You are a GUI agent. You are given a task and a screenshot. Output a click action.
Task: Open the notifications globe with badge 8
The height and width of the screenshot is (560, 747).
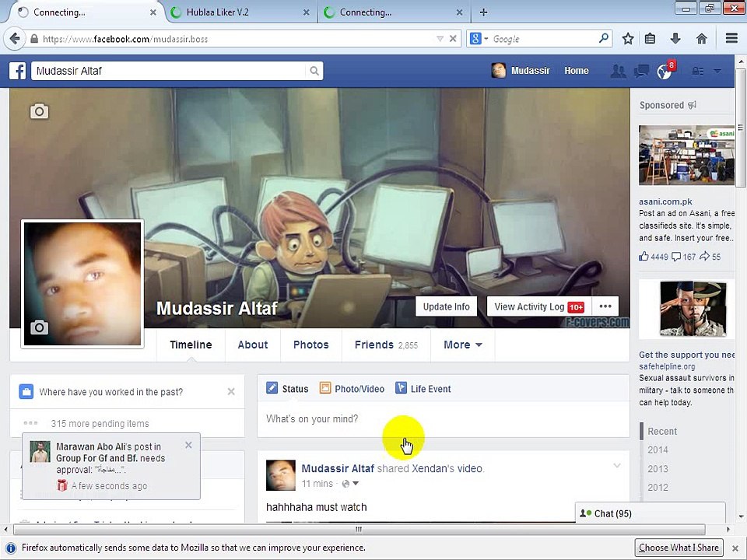[x=665, y=71]
